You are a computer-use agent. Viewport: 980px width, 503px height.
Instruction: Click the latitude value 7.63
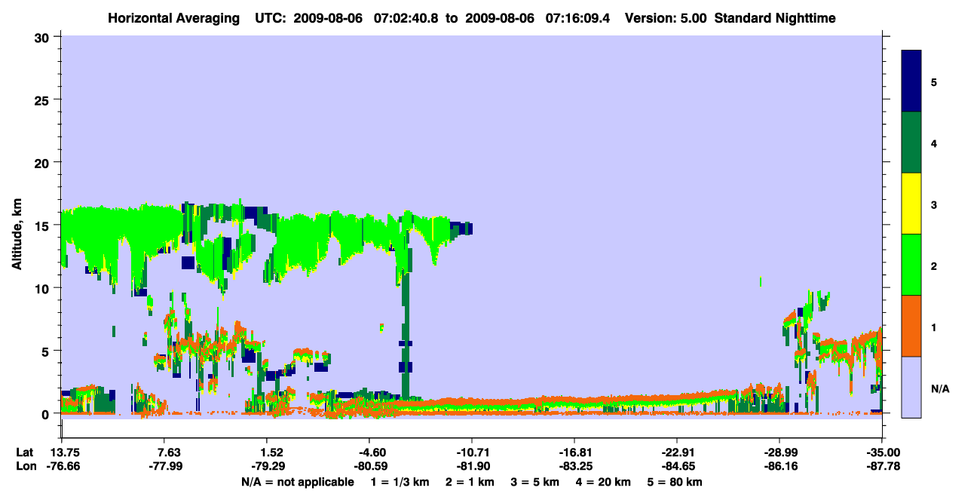[x=164, y=452]
